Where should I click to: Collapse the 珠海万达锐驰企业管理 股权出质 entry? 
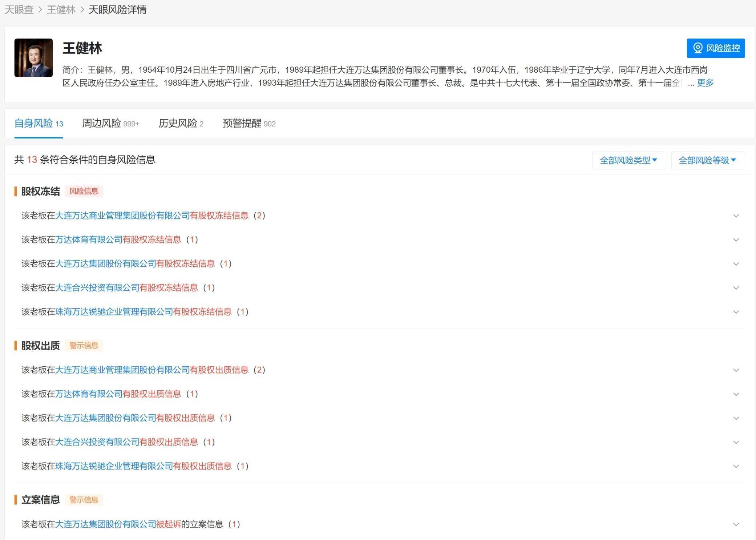pos(737,466)
